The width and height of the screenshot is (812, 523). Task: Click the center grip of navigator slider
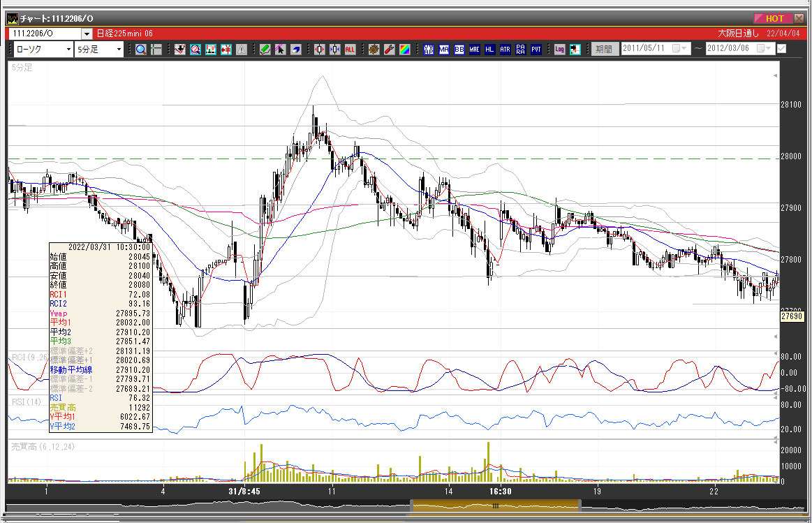[x=495, y=506]
